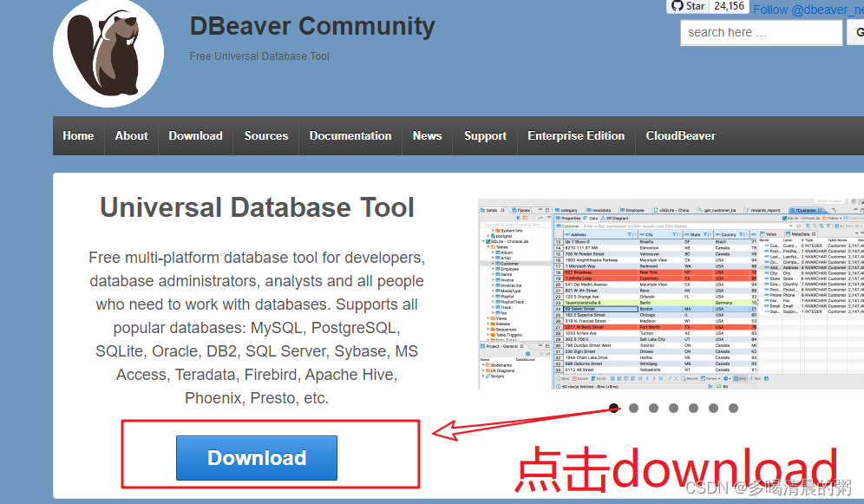Image resolution: width=864 pixels, height=504 pixels.
Task: Click the 'Free Universal Database Tool' tagline
Action: (259, 56)
